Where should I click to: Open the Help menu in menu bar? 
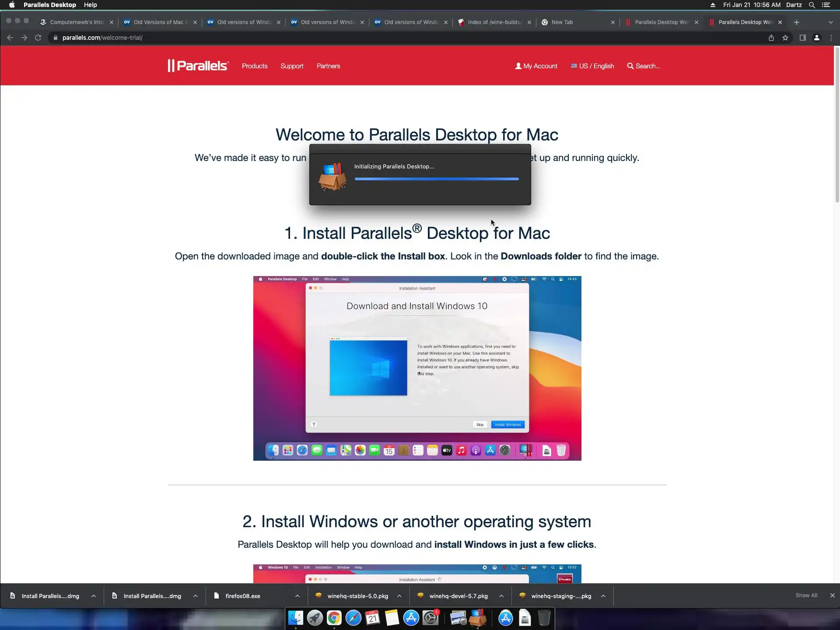click(90, 5)
